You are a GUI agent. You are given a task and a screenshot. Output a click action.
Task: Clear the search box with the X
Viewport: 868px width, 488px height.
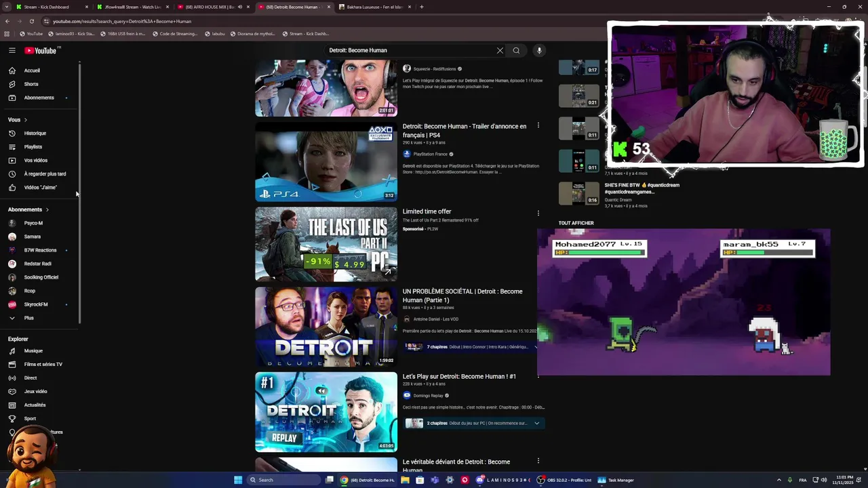click(500, 50)
